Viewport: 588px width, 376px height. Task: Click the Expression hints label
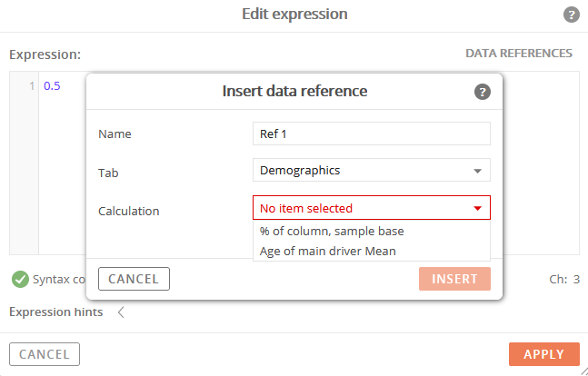pyautogui.click(x=55, y=312)
